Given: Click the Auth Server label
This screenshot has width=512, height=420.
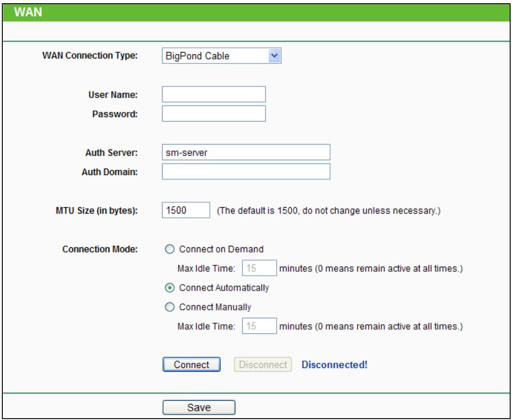Looking at the screenshot, I should coord(111,152).
